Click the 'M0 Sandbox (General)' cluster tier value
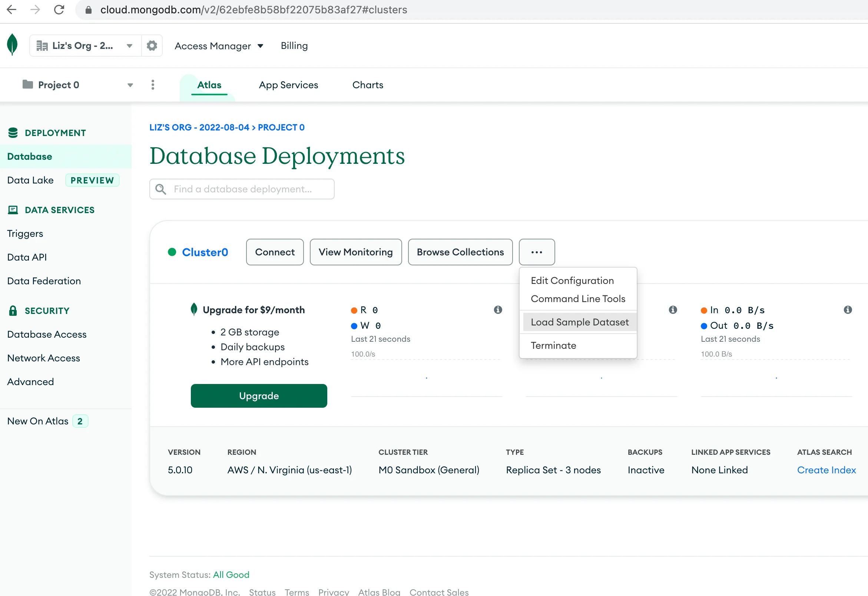868x596 pixels. pyautogui.click(x=429, y=470)
